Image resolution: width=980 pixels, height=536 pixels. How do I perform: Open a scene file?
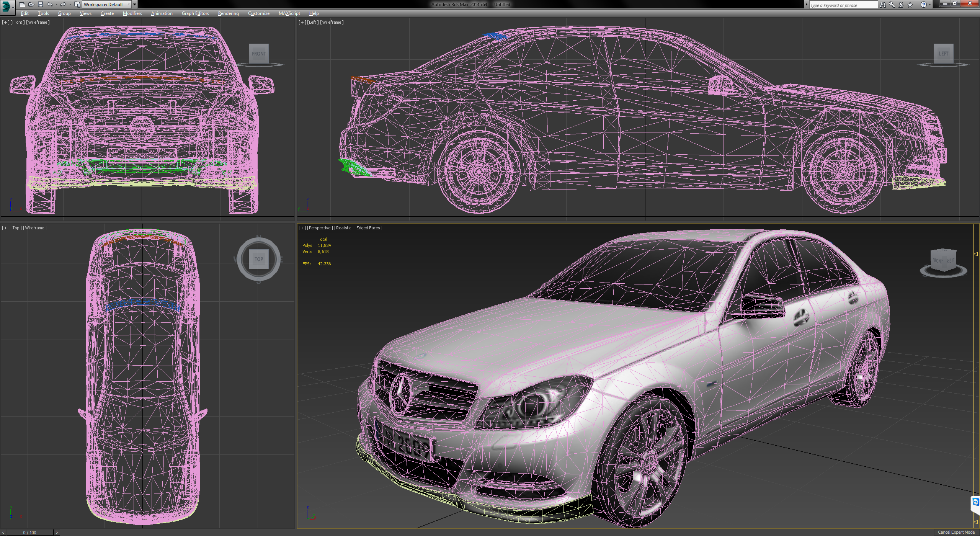[31, 5]
